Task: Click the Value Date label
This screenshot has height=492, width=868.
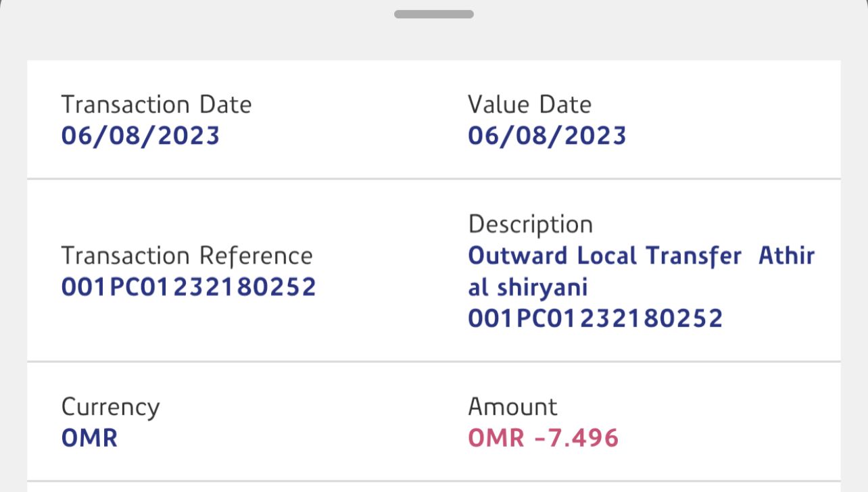Action: point(529,105)
